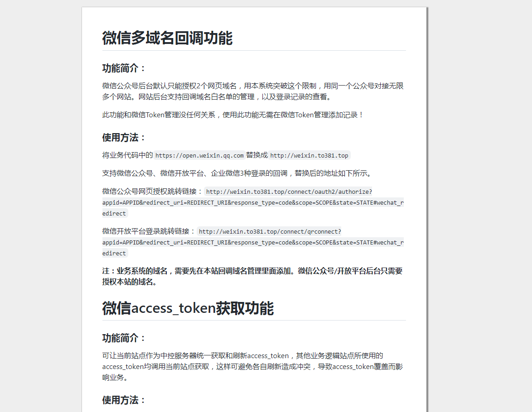Click the standalone http://weixin.to381.top code snippet
This screenshot has height=412, width=532.
[x=309, y=156]
